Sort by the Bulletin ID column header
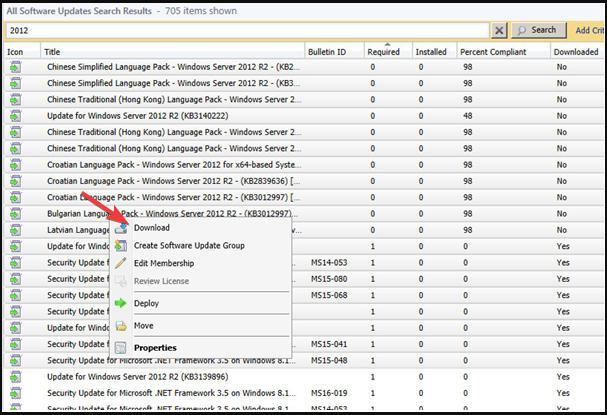The width and height of the screenshot is (607, 415). [334, 52]
